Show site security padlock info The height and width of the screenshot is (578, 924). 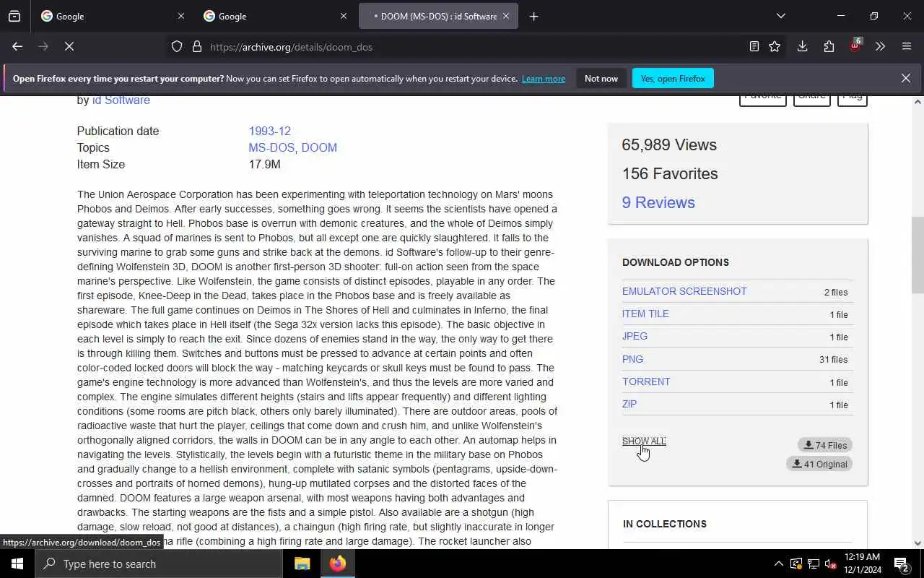196,47
